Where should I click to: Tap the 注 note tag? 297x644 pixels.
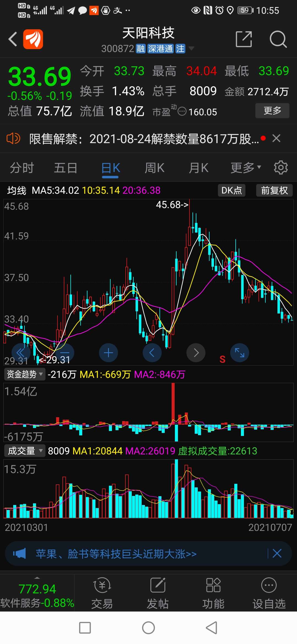180,49
